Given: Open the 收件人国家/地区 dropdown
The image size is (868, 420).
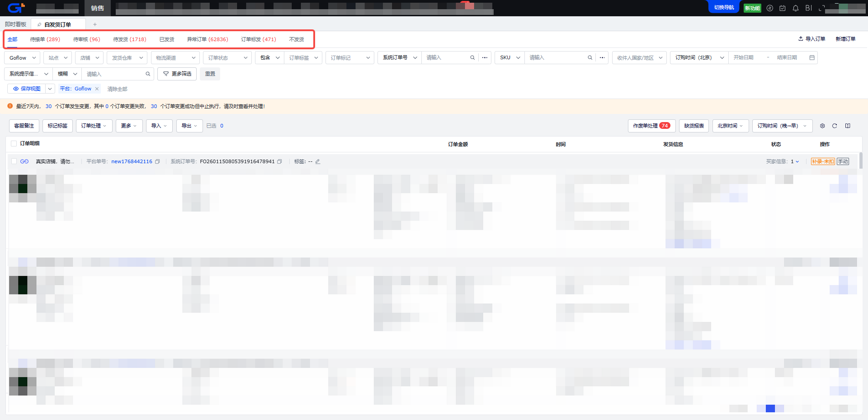Looking at the screenshot, I should (x=639, y=58).
